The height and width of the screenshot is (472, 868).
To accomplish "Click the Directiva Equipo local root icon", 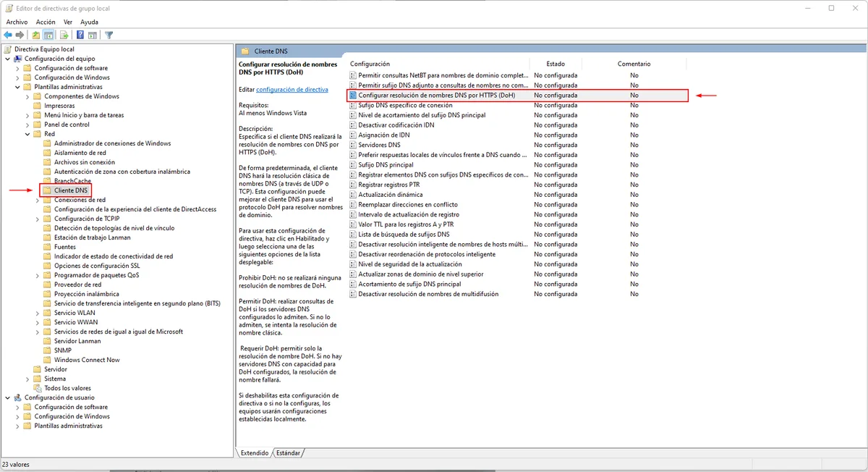I will pos(8,49).
